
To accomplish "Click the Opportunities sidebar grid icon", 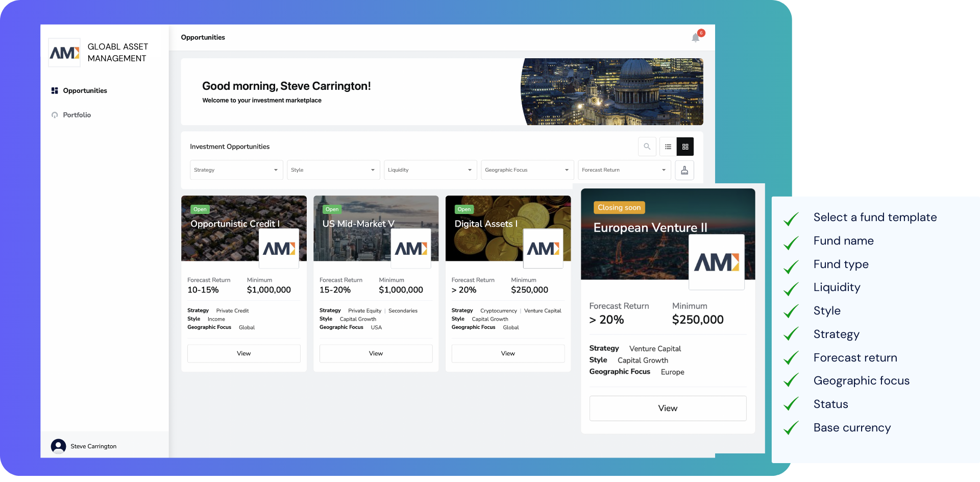I will (x=55, y=90).
